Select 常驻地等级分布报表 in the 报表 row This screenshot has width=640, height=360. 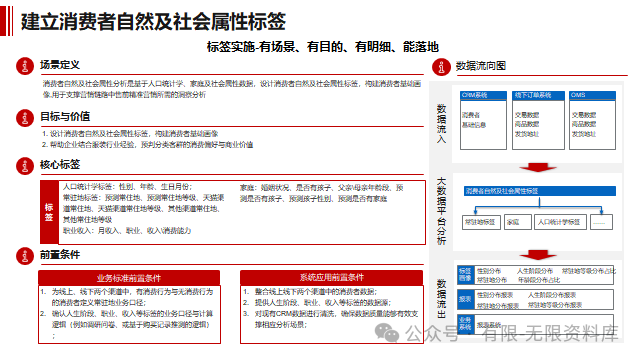555,305
